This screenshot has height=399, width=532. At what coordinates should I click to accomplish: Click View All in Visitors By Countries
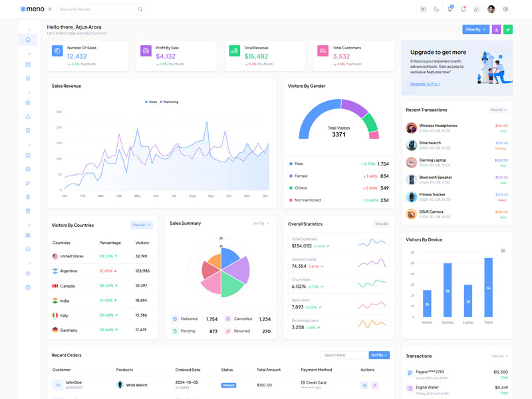141,225
